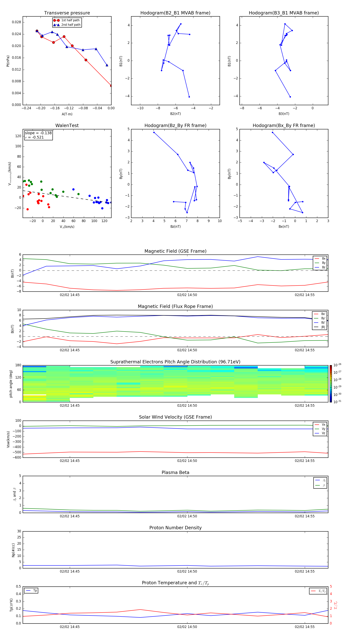351x644 pixels.
Task: Select the "Bx" entry in GSE legend
Action: (x=320, y=259)
